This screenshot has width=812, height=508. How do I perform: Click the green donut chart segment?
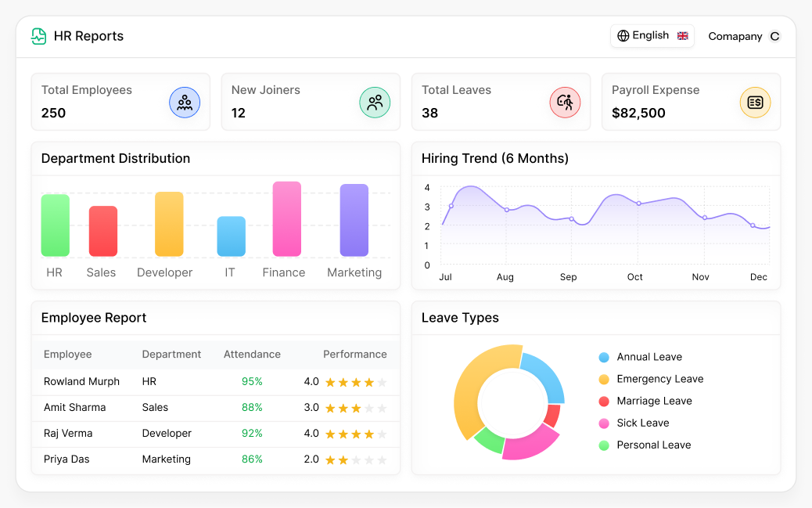[x=490, y=440]
